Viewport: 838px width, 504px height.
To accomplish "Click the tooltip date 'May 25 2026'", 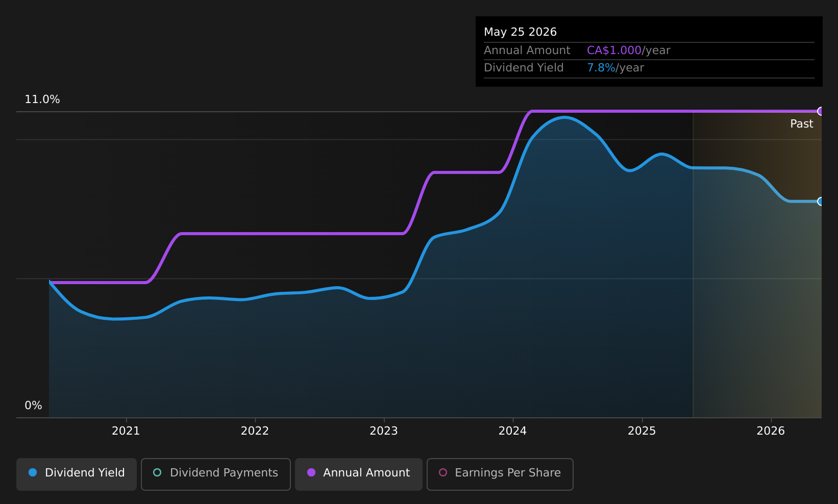I will click(x=520, y=32).
